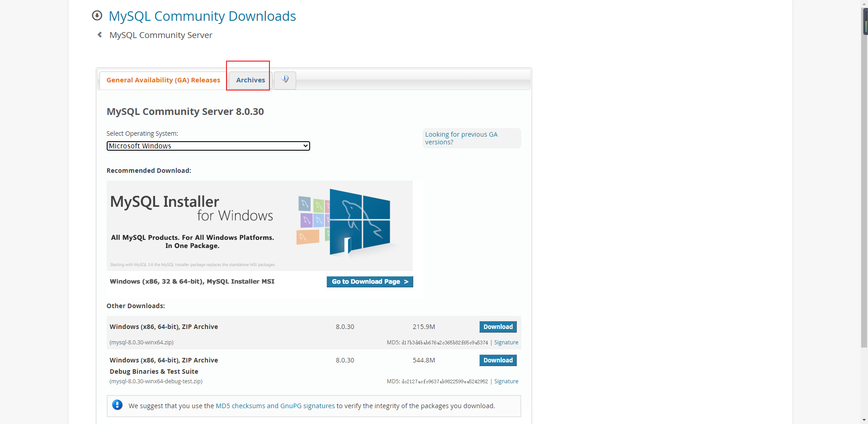868x424 pixels.
Task: Click the scrollbar up arrow
Action: 864,4
